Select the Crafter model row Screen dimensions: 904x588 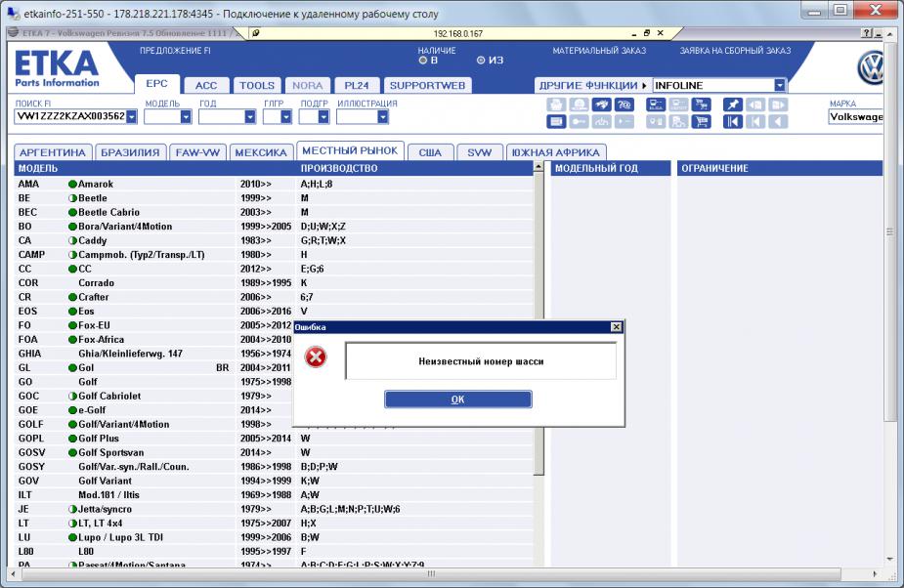(274, 297)
